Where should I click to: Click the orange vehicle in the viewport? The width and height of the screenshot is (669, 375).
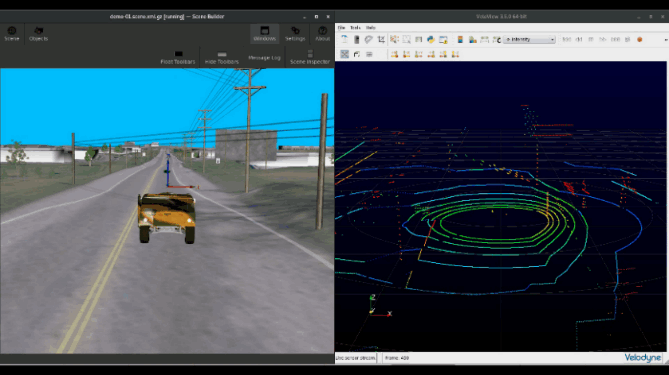click(167, 217)
